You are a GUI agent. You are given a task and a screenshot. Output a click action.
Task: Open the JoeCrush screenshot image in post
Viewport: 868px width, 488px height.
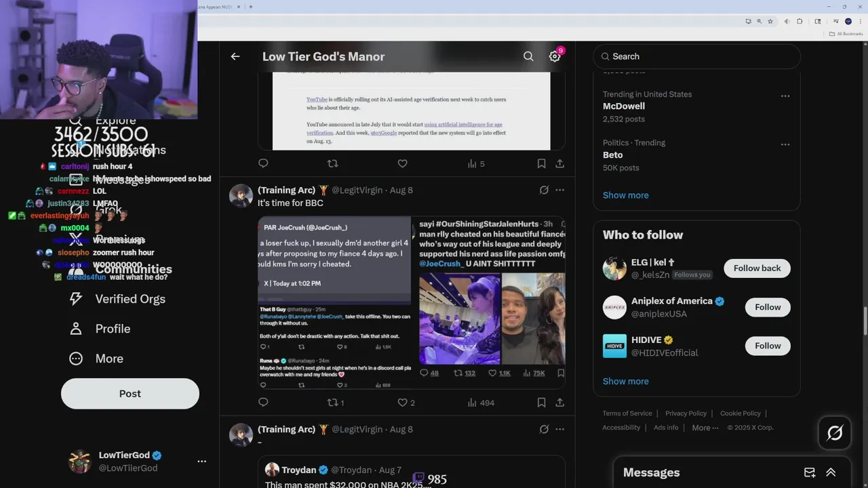335,302
